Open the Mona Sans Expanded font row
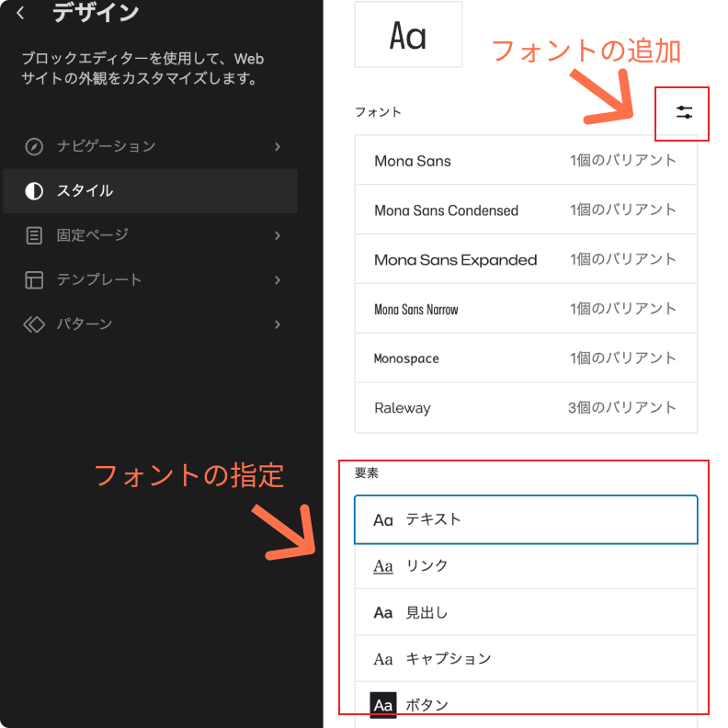The image size is (728, 728). (526, 259)
